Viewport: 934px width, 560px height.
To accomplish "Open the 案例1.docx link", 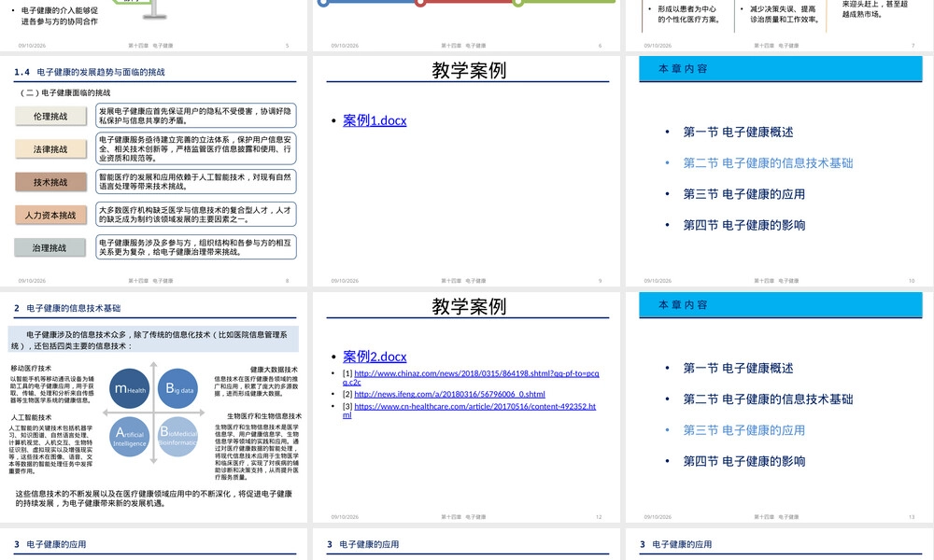I will coord(375,120).
